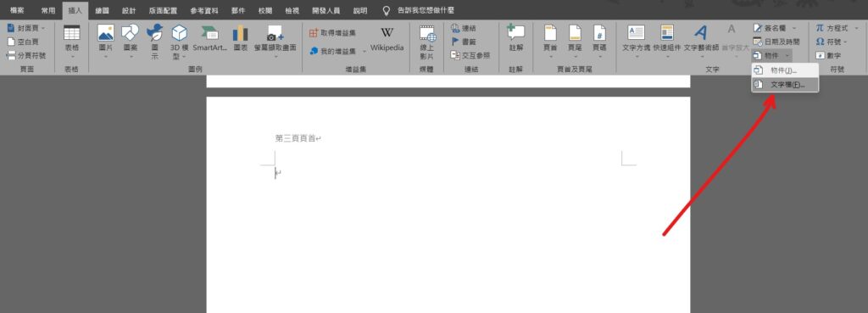
Task: Open the Screenshot (螢幕擷取畫面) tool
Action: [x=275, y=39]
